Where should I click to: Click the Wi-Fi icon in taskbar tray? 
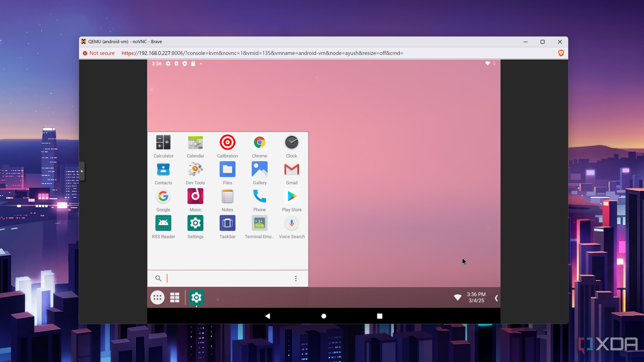[x=458, y=297]
